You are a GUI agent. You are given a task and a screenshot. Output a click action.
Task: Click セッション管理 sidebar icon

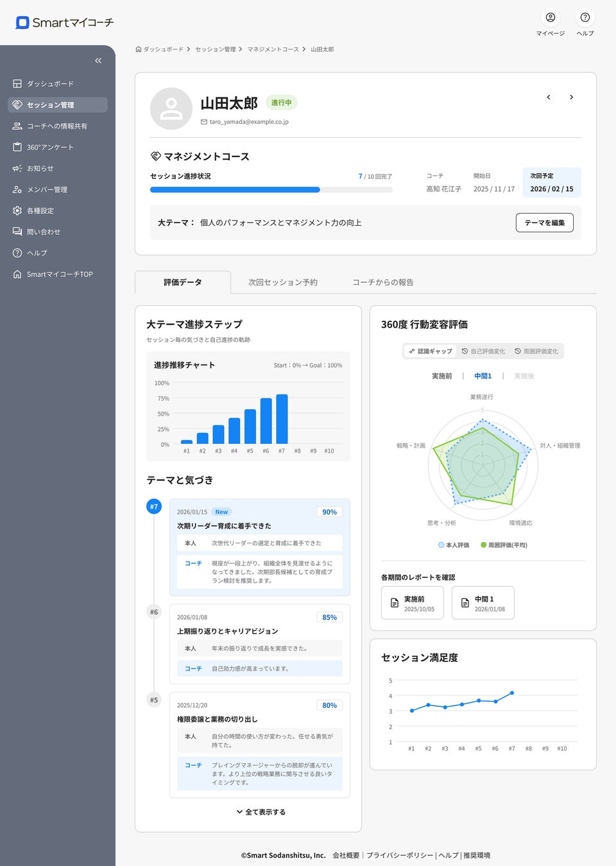click(17, 105)
